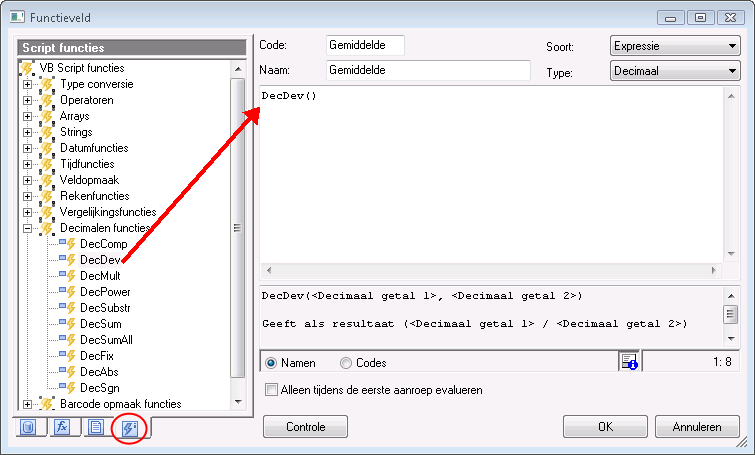
Task: Click into the Naam input field
Action: click(x=428, y=70)
